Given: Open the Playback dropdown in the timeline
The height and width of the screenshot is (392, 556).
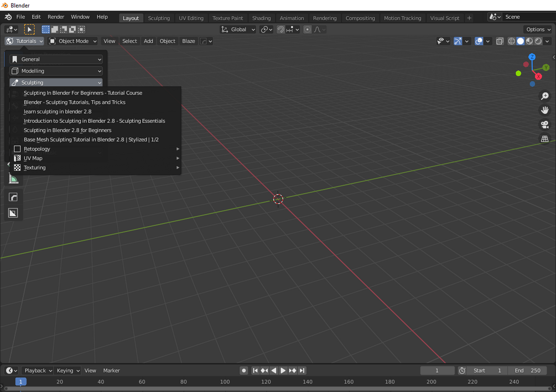Looking at the screenshot, I should tap(38, 370).
